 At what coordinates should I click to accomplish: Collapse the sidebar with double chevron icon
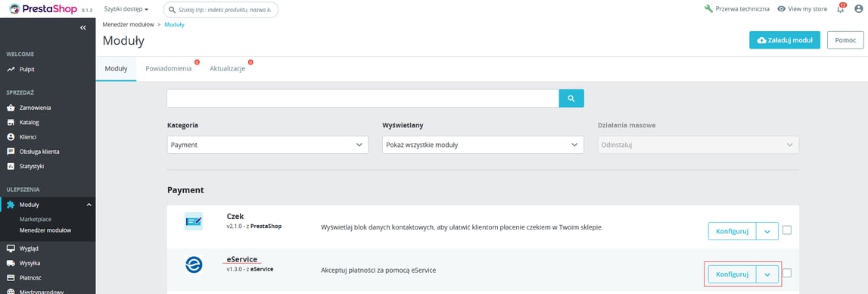pos(83,27)
